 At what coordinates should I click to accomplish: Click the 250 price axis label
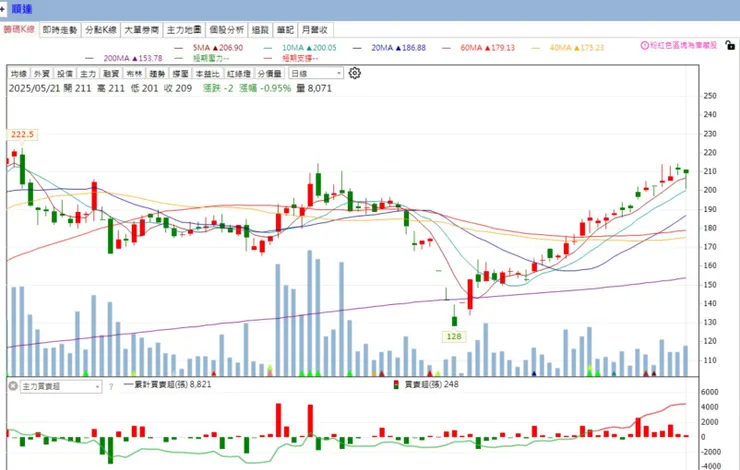[710, 96]
